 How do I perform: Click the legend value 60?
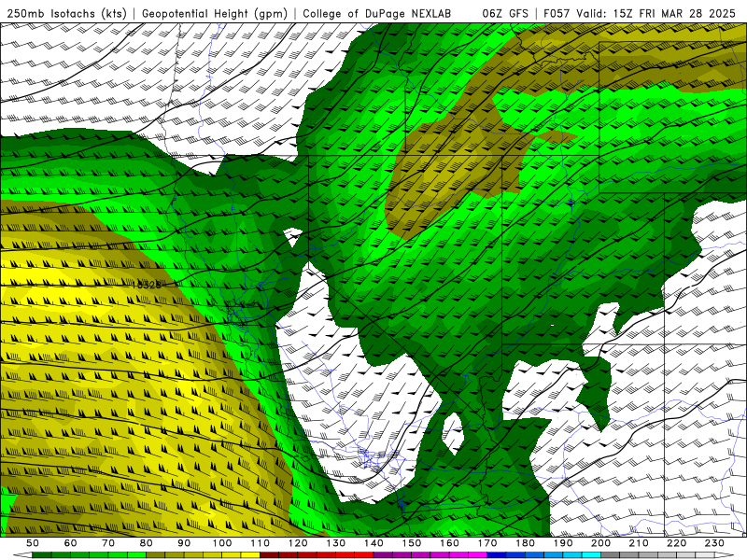coord(70,543)
